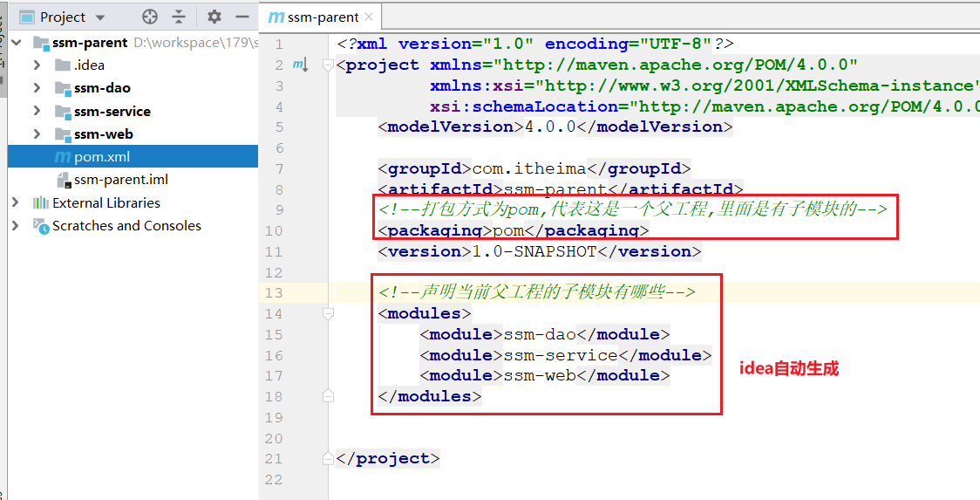Collapse the ssm-parent root folder

[16, 43]
